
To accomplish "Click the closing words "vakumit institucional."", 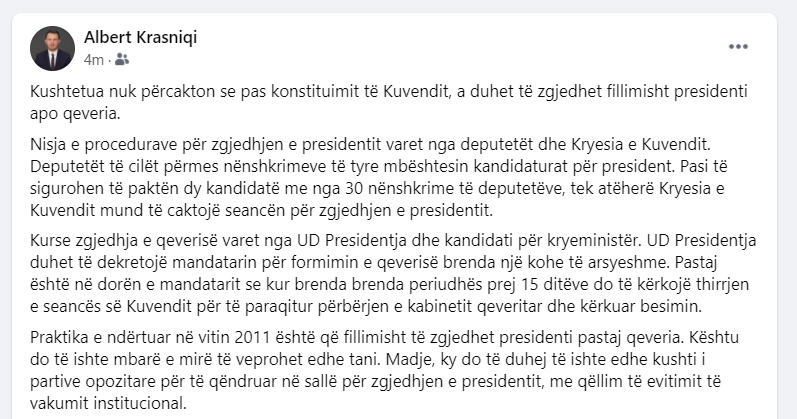I will click(x=108, y=403).
